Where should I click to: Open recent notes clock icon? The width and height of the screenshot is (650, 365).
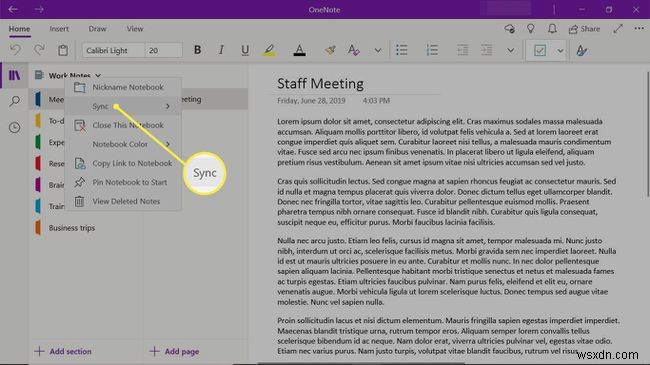tap(15, 127)
